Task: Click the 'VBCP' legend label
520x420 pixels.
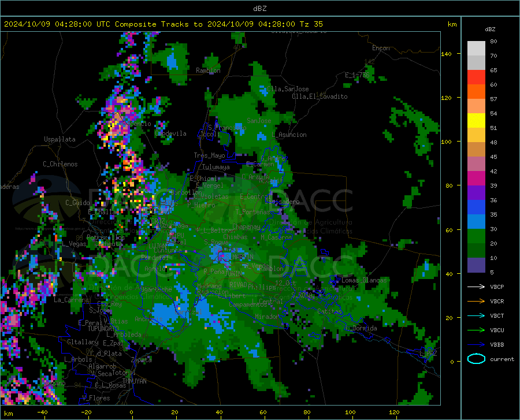Action: pyautogui.click(x=497, y=287)
